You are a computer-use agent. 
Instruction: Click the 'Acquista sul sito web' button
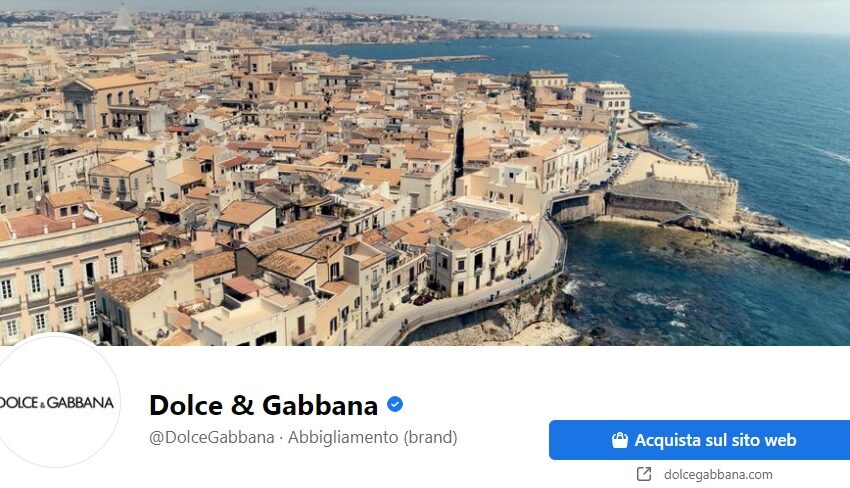699,440
